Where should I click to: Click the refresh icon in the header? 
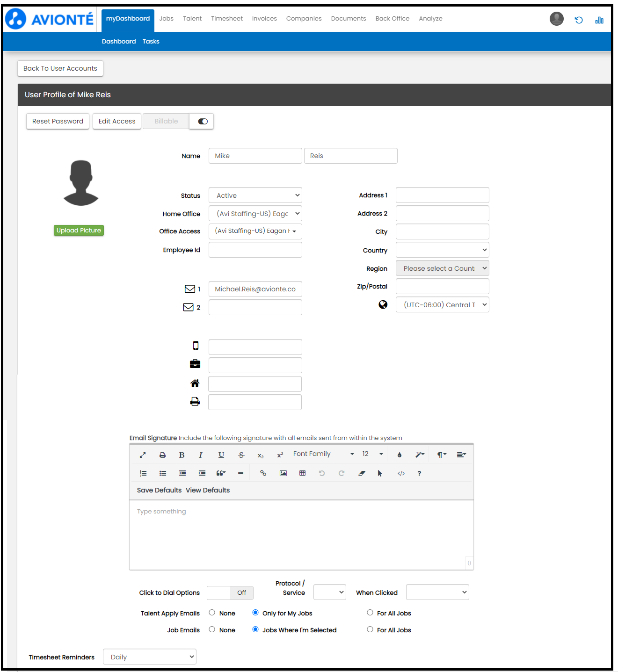(579, 20)
